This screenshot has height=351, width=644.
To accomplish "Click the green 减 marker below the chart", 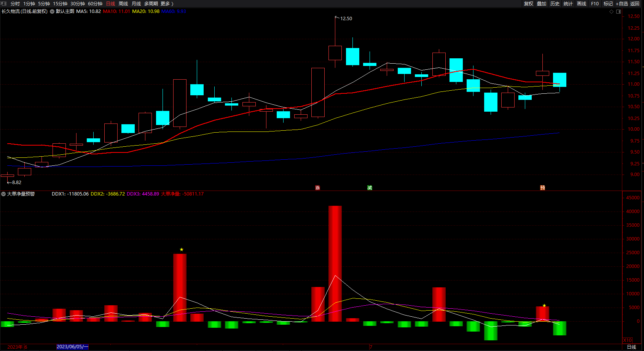I will pos(370,188).
